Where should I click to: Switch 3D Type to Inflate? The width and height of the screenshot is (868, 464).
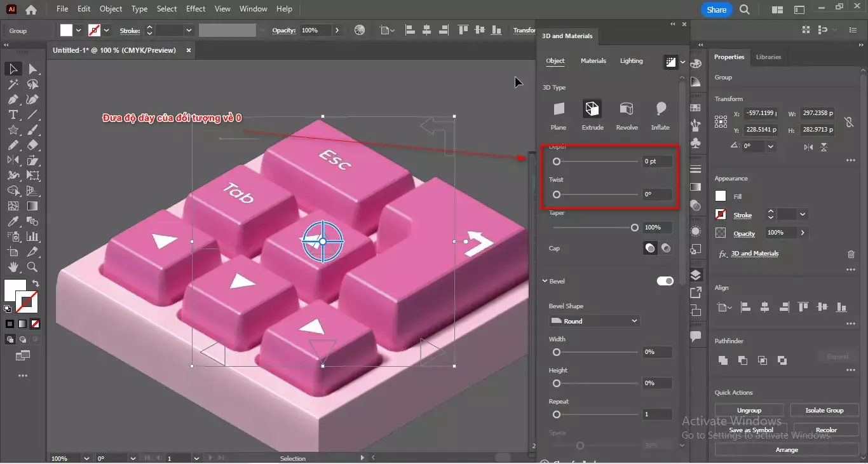661,114
